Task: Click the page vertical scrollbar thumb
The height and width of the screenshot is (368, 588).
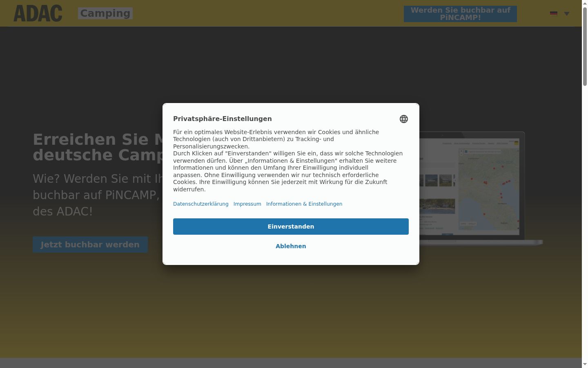Action: pyautogui.click(x=585, y=46)
